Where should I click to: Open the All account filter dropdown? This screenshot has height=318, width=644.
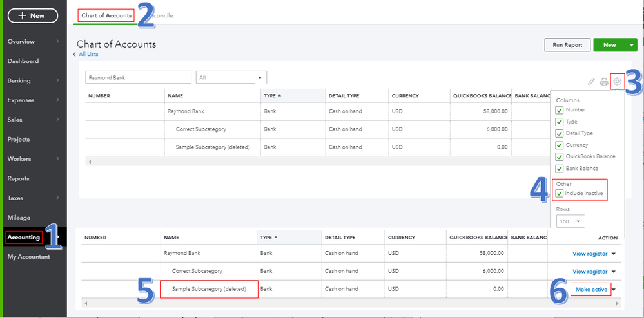click(231, 77)
